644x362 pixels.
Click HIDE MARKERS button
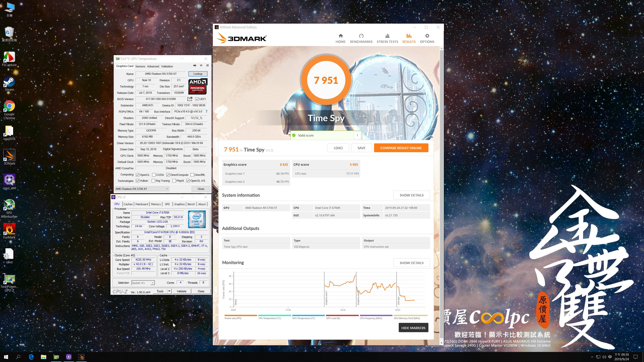413,328
